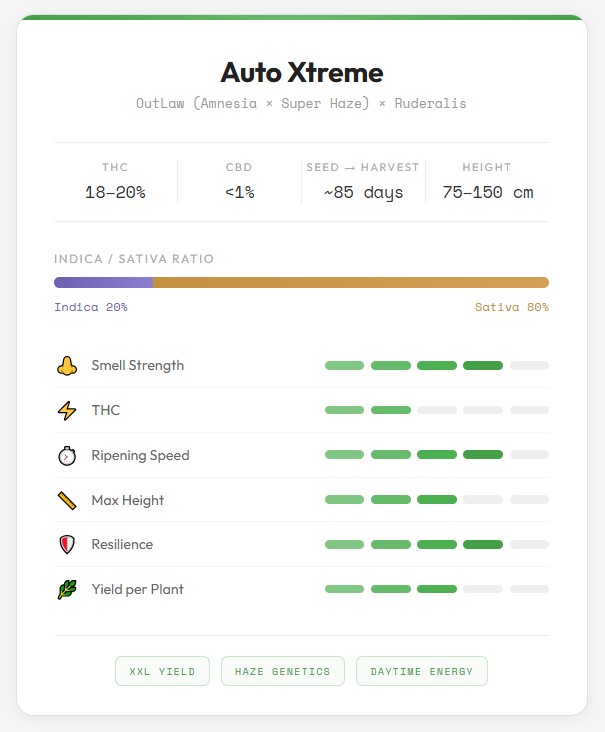Viewport: 605px width, 732px height.
Task: Click the purple Indica portion of ratio bar
Action: (x=103, y=282)
